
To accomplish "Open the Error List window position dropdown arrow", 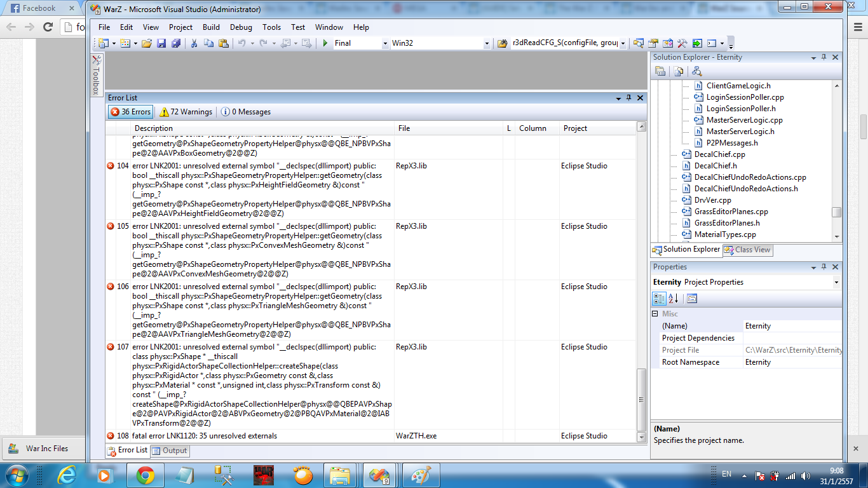I will click(618, 98).
